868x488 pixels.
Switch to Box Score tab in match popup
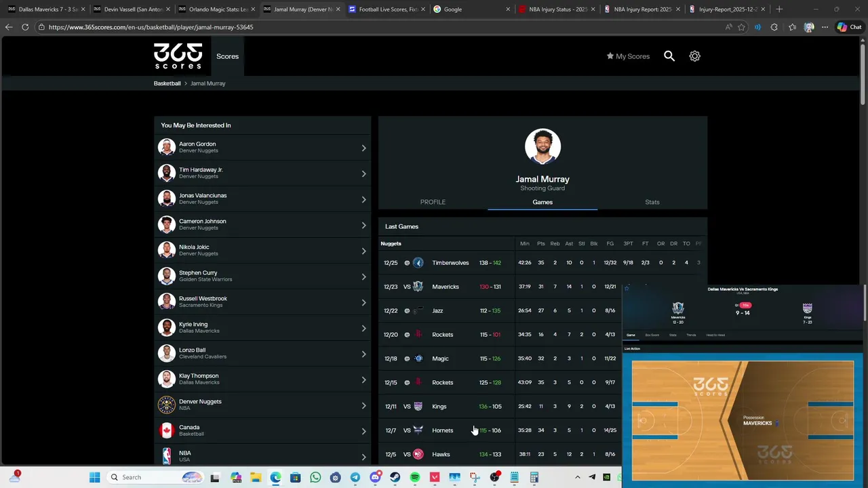(x=652, y=335)
